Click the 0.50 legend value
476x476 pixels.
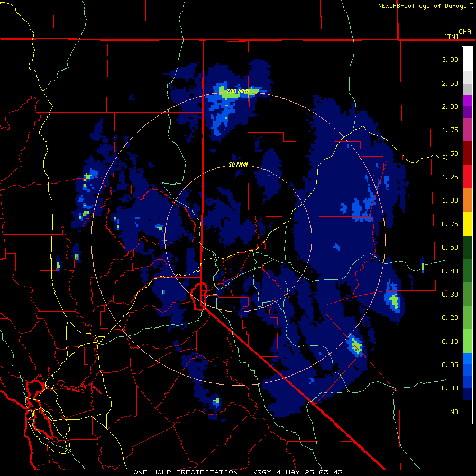pyautogui.click(x=450, y=248)
